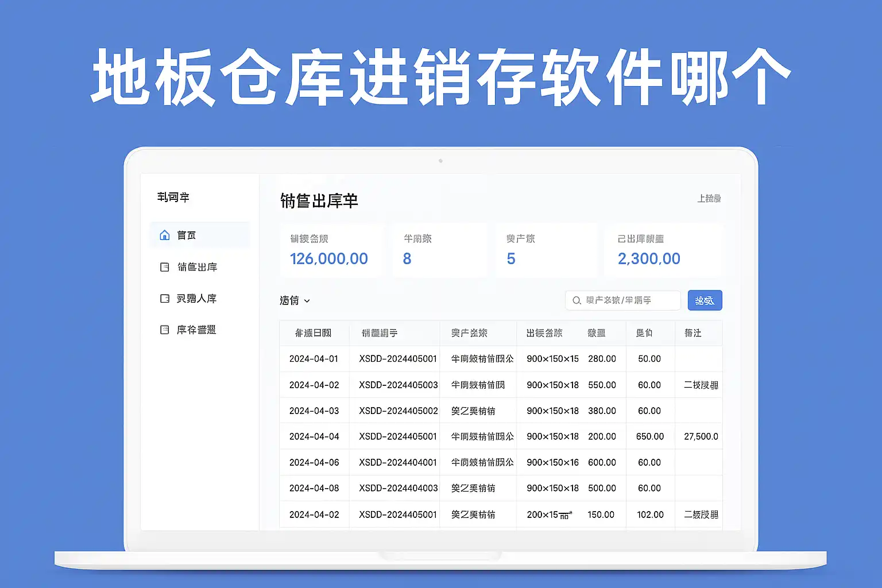Click the magnifier icon in the search box
This screenshot has height=588, width=882.
point(577,300)
